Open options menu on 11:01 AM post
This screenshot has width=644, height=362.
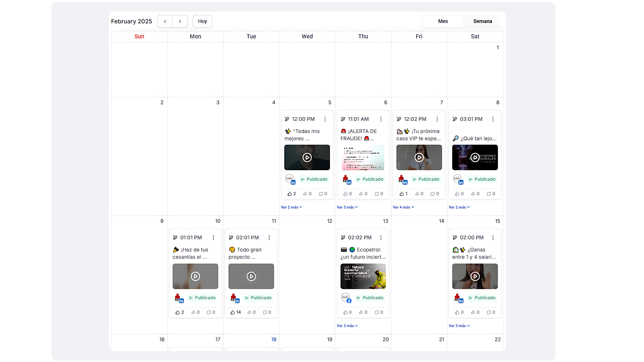click(x=381, y=119)
